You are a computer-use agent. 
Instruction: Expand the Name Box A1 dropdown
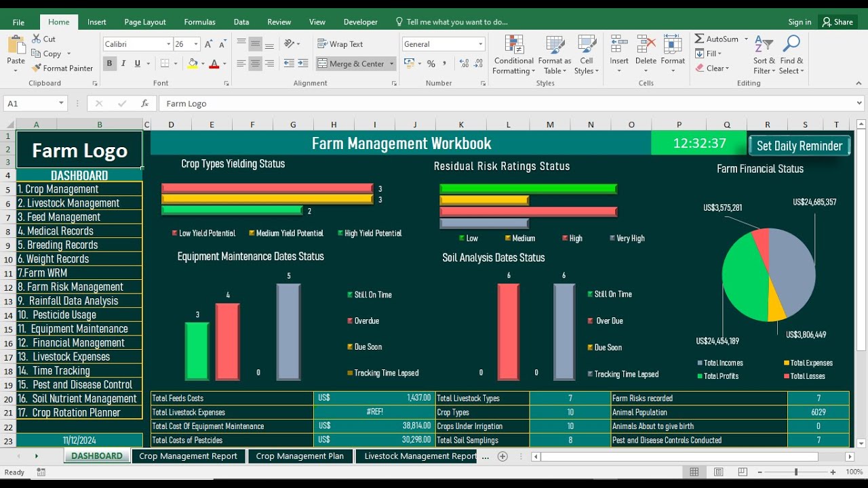pos(61,104)
